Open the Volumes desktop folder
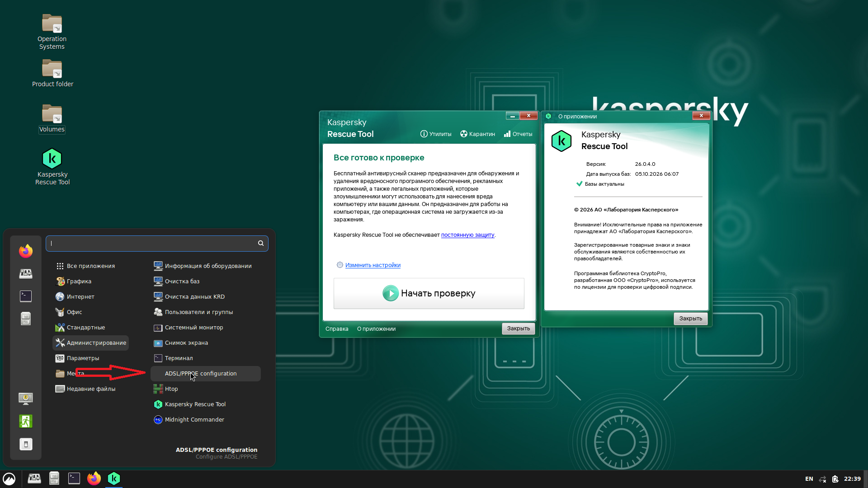 [x=52, y=118]
